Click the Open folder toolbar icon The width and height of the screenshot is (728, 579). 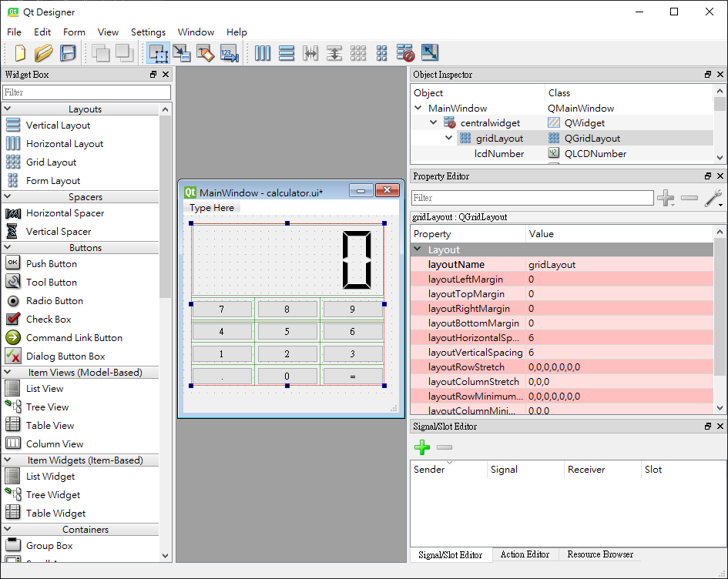(44, 53)
